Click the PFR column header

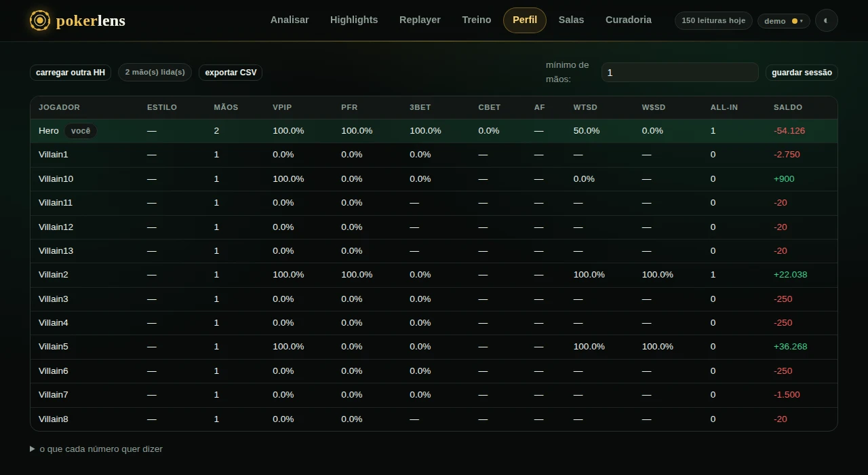tap(349, 108)
